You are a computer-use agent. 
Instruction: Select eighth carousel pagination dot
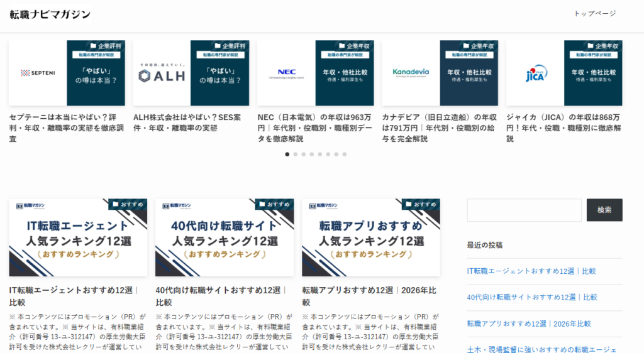click(x=345, y=154)
